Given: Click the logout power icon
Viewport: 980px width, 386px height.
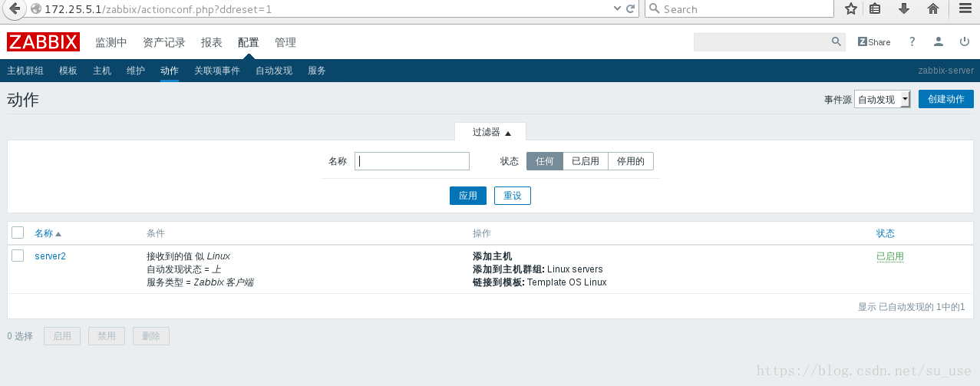Looking at the screenshot, I should [x=965, y=42].
